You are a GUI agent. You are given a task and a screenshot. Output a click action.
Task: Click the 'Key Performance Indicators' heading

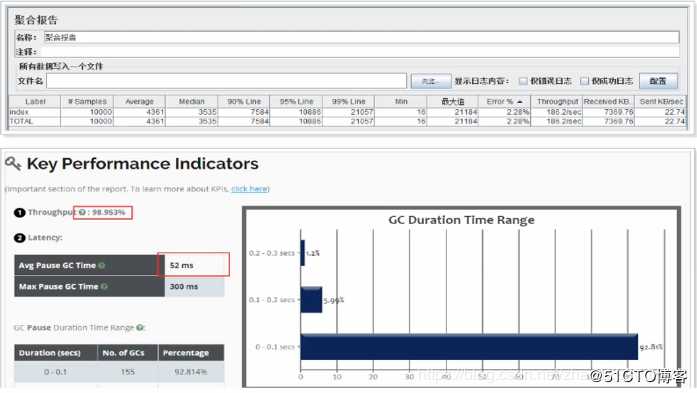[142, 164]
